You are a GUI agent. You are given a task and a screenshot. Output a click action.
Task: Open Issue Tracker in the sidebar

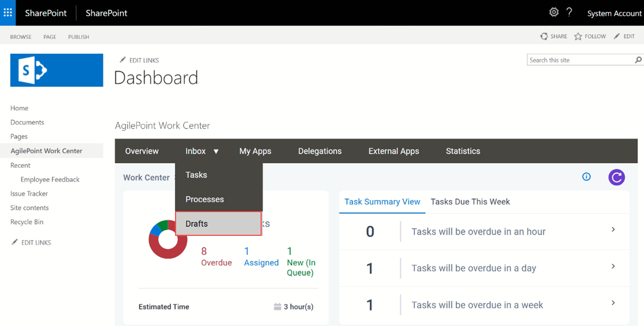click(29, 193)
